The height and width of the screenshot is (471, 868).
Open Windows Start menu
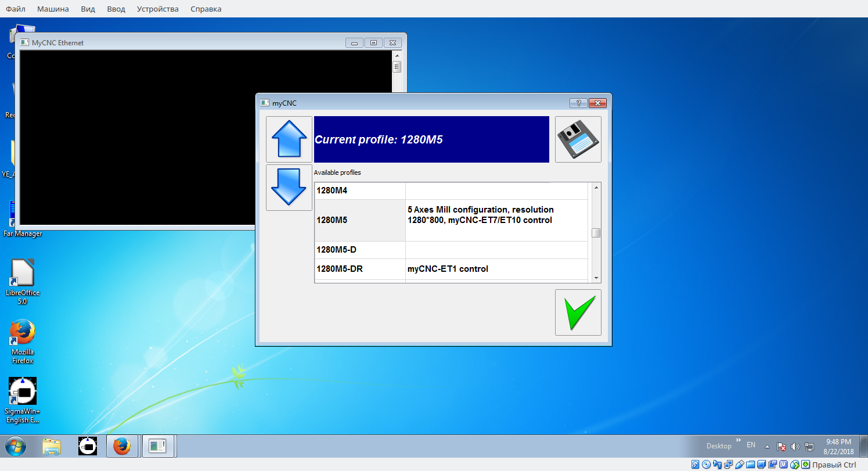click(x=16, y=446)
